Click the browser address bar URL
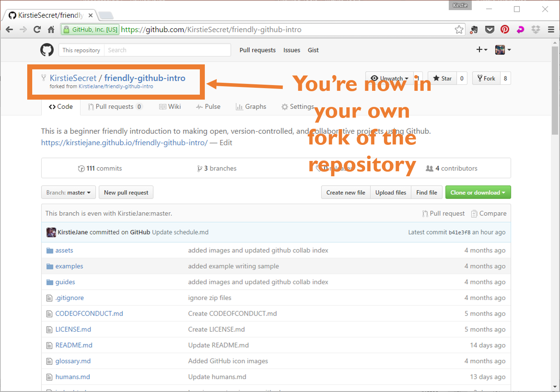Screen dimensions: 560x392 tap(211, 30)
